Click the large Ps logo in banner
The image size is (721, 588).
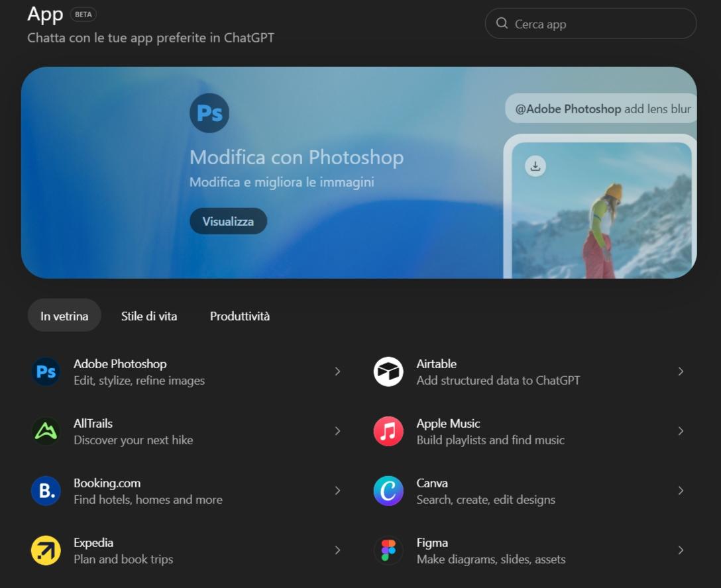pyautogui.click(x=209, y=113)
